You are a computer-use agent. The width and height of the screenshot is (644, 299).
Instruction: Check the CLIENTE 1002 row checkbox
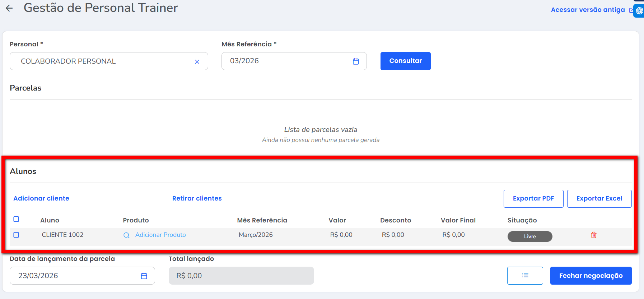click(x=16, y=235)
